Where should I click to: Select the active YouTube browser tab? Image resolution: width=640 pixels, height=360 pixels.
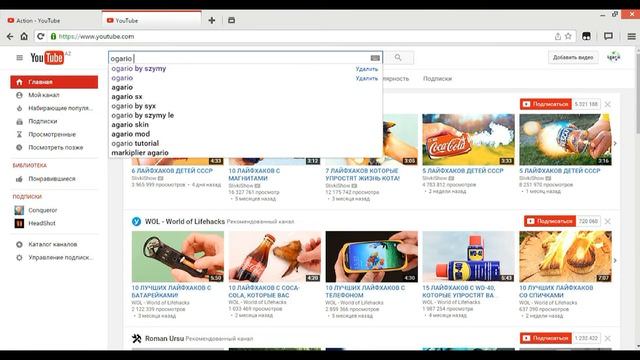(x=151, y=20)
